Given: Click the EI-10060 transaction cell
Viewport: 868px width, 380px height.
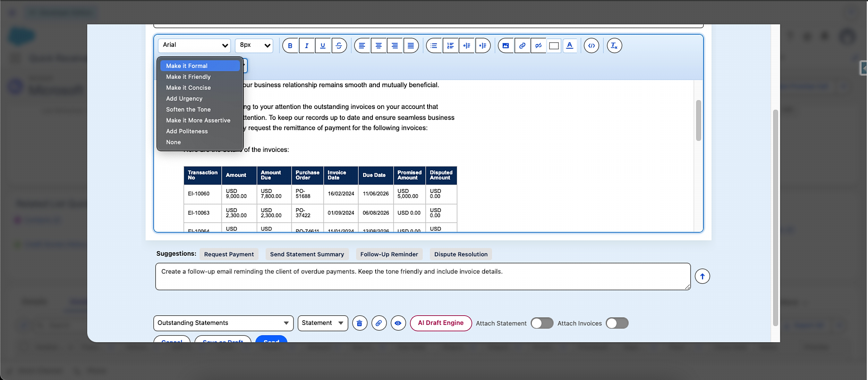Looking at the screenshot, I should click(202, 194).
